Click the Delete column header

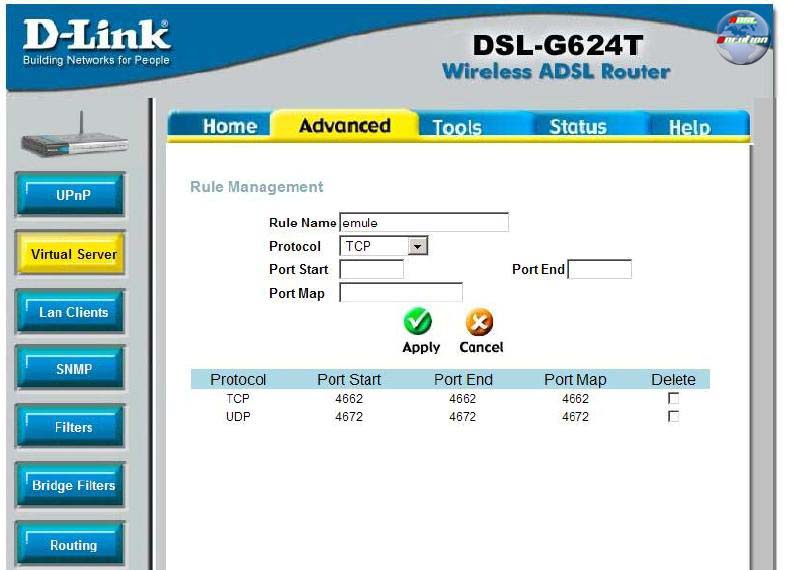[x=674, y=379]
